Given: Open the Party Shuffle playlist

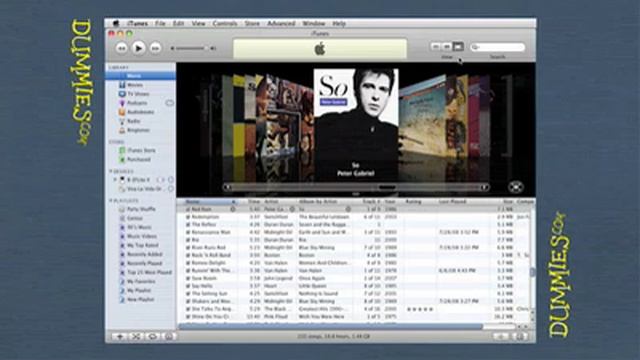Looking at the screenshot, I should (x=141, y=209).
